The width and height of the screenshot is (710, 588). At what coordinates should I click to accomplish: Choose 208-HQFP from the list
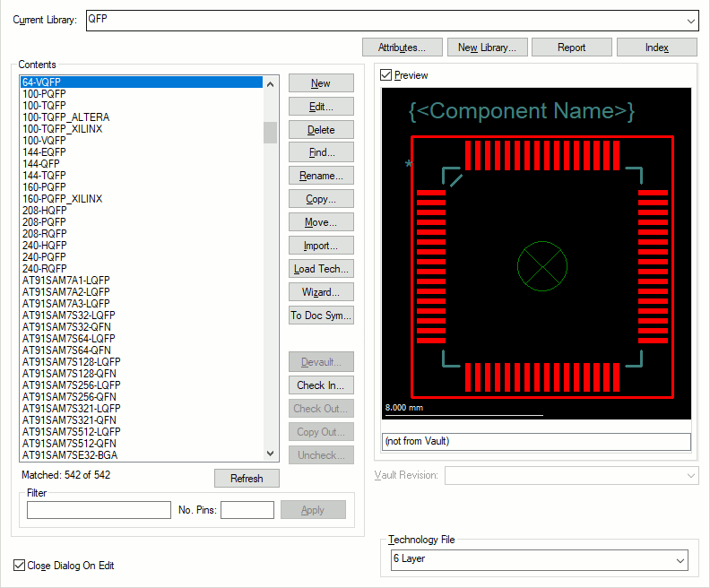click(44, 211)
